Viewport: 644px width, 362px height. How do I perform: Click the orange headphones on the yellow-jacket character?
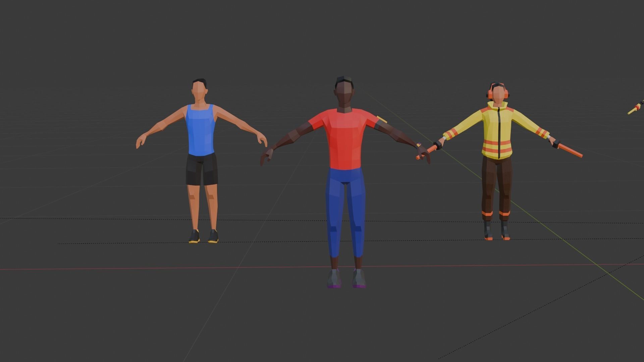tap(498, 90)
